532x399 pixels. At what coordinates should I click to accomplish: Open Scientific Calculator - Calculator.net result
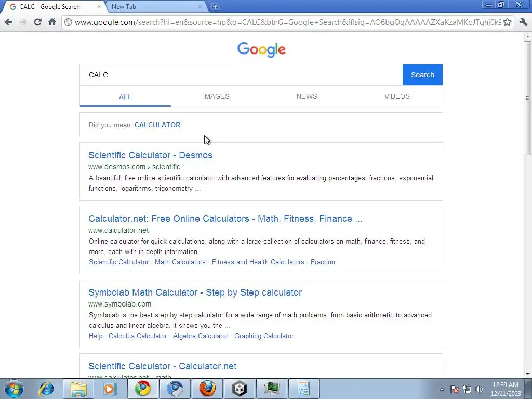click(x=163, y=366)
